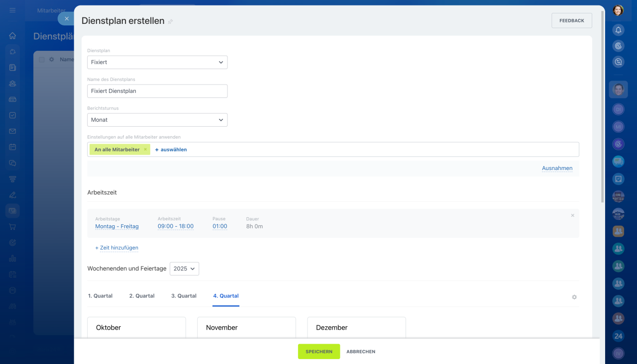Open the 2025 year dropdown
637x364 pixels.
[184, 269]
